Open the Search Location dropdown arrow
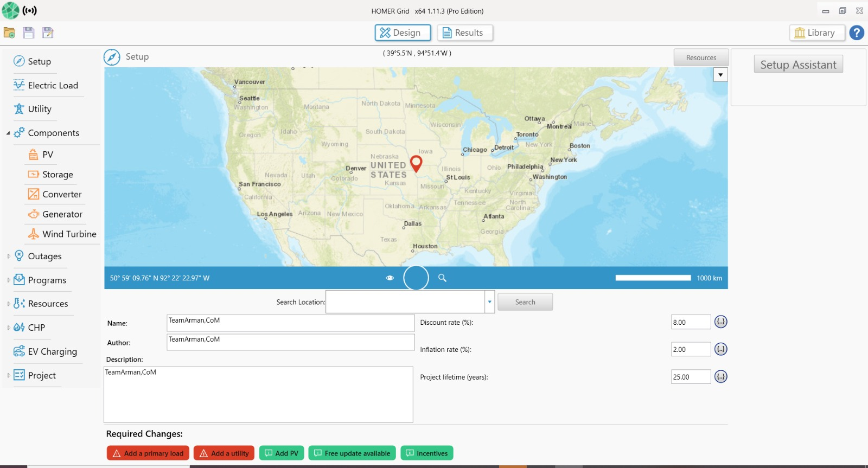Image resolution: width=868 pixels, height=468 pixels. click(489, 302)
